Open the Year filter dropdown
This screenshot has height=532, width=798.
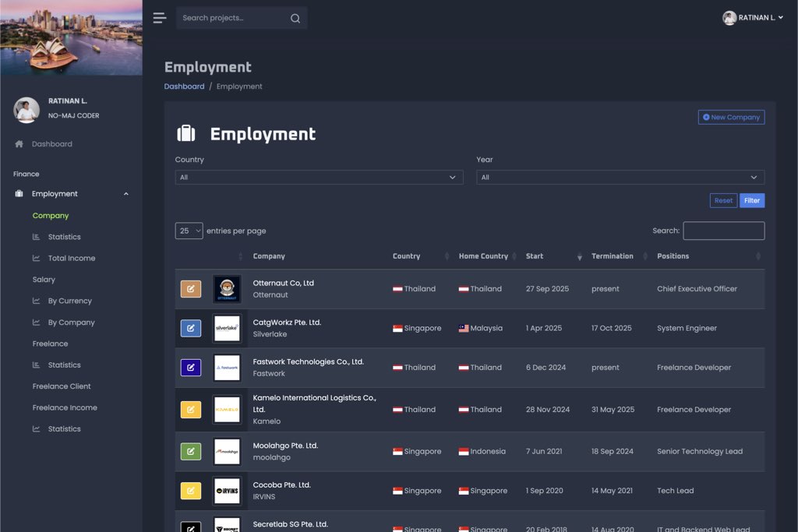[x=620, y=178]
